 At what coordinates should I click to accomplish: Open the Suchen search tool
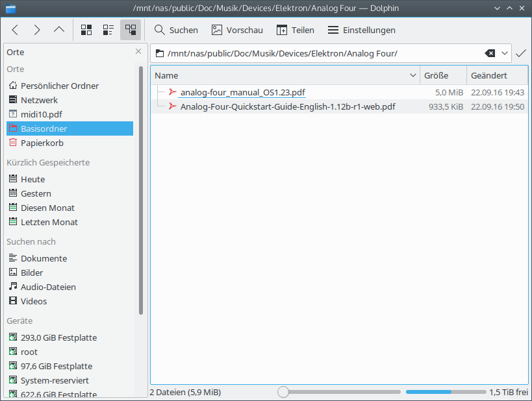(x=176, y=30)
